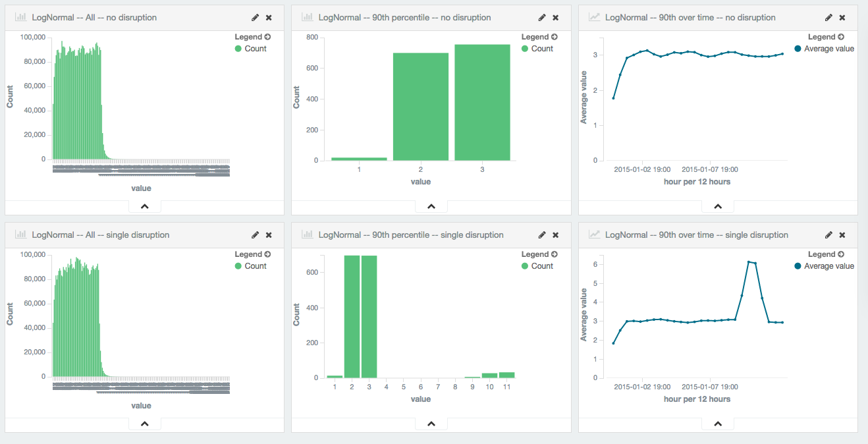Edit the 'LogNormal -- All -- no disruption' panel
868x444 pixels.
click(256, 18)
